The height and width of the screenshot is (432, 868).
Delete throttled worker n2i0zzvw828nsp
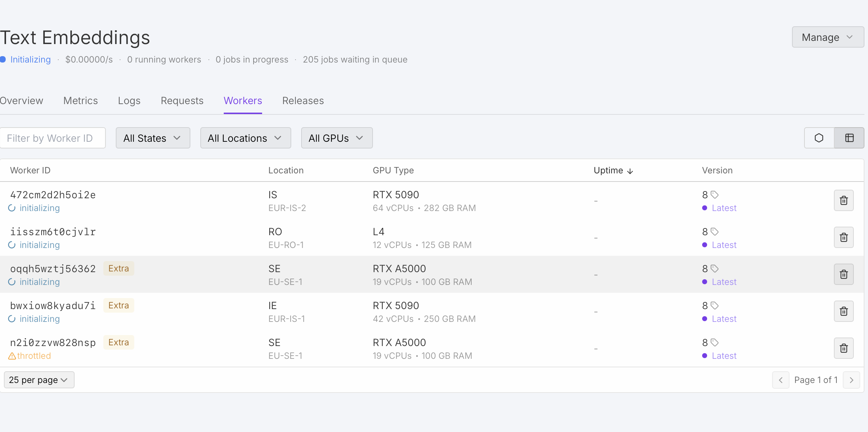tap(843, 348)
